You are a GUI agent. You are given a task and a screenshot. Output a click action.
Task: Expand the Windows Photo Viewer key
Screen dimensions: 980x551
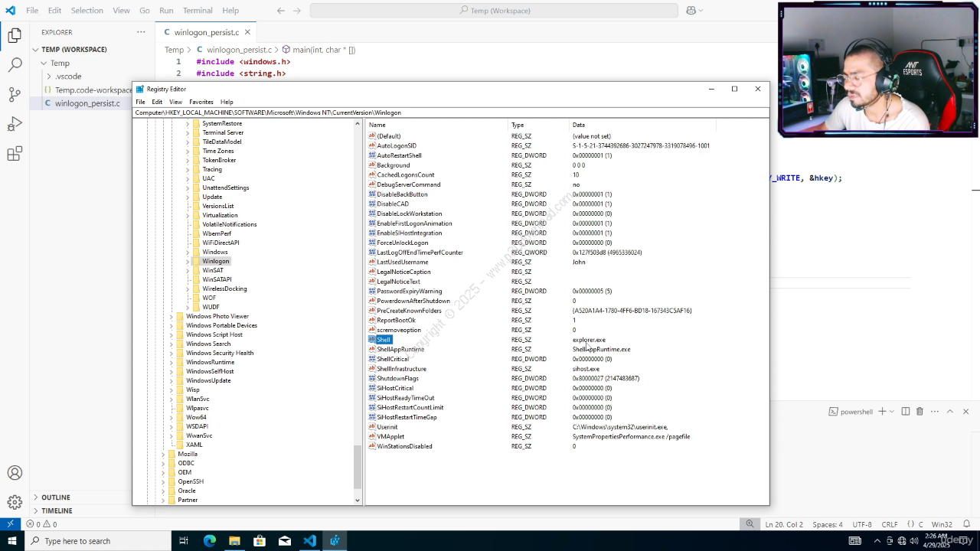point(171,316)
